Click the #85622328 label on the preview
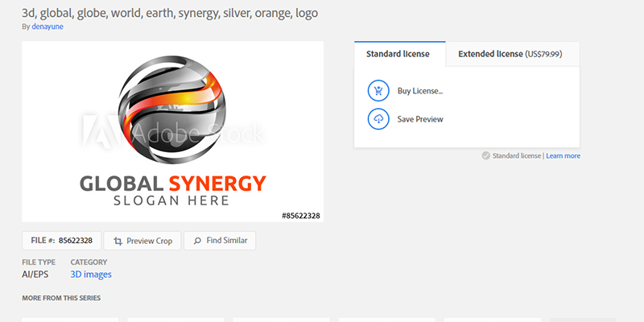644x322 pixels. coord(300,216)
